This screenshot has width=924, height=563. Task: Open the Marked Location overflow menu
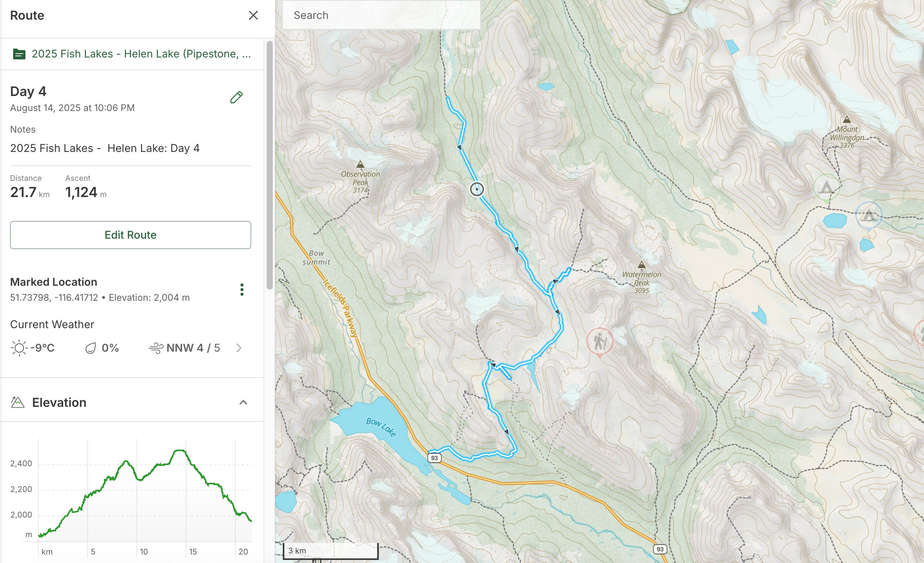[x=242, y=290]
